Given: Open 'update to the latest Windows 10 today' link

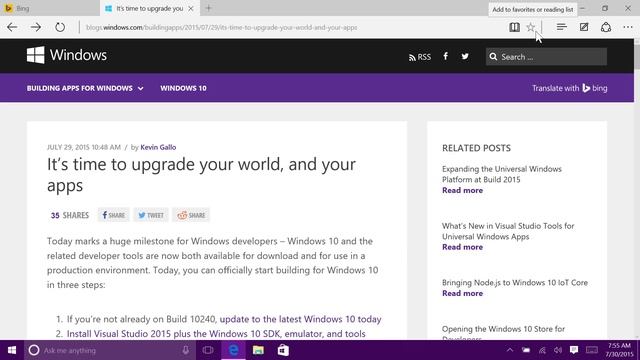Looking at the screenshot, I should [x=300, y=319].
